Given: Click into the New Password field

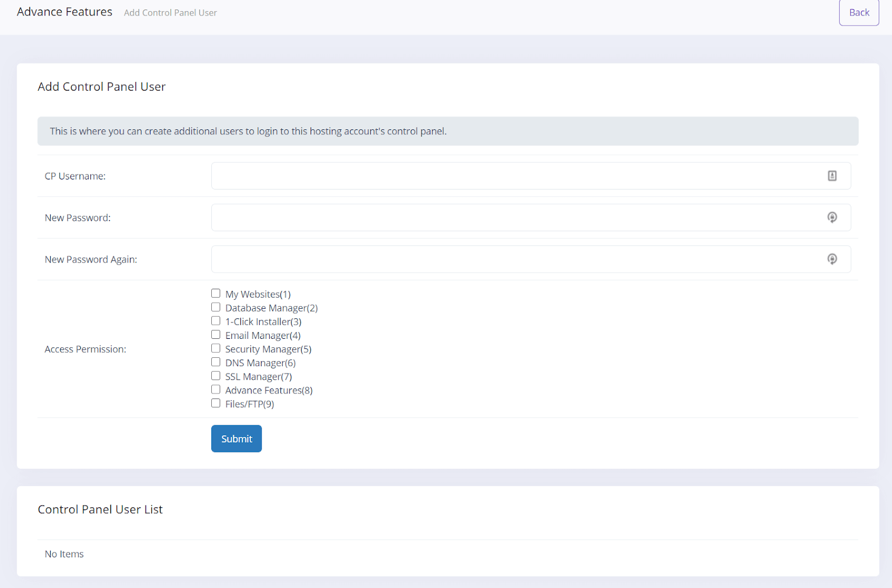Looking at the screenshot, I should 531,217.
